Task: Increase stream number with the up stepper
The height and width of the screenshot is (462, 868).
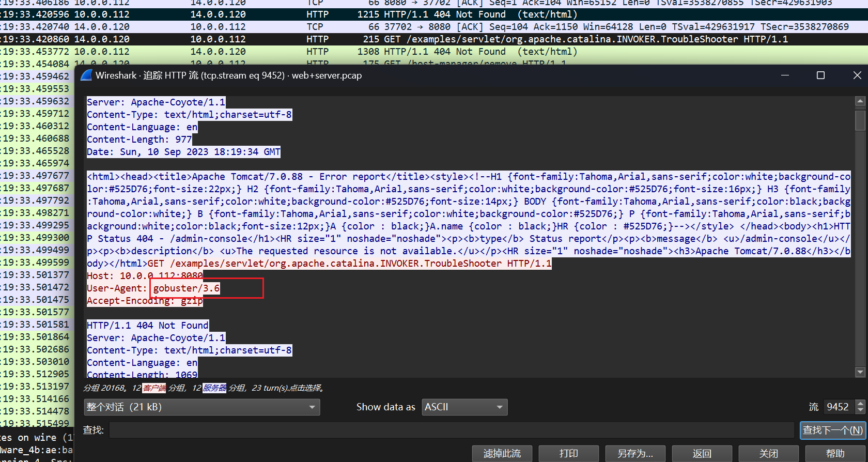Action: [860, 403]
